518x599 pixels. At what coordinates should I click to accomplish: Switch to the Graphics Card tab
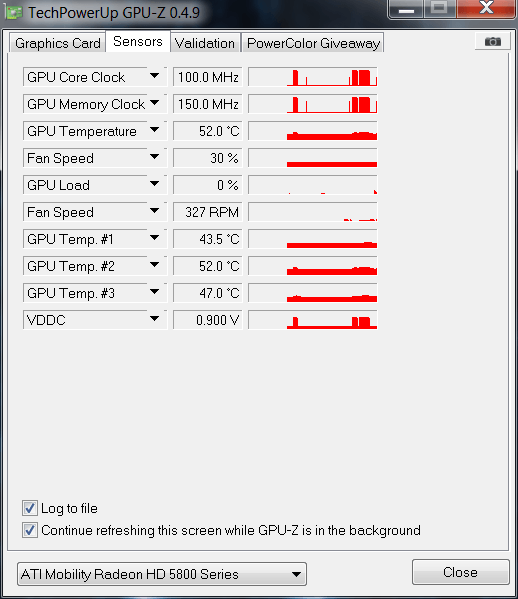tap(57, 43)
